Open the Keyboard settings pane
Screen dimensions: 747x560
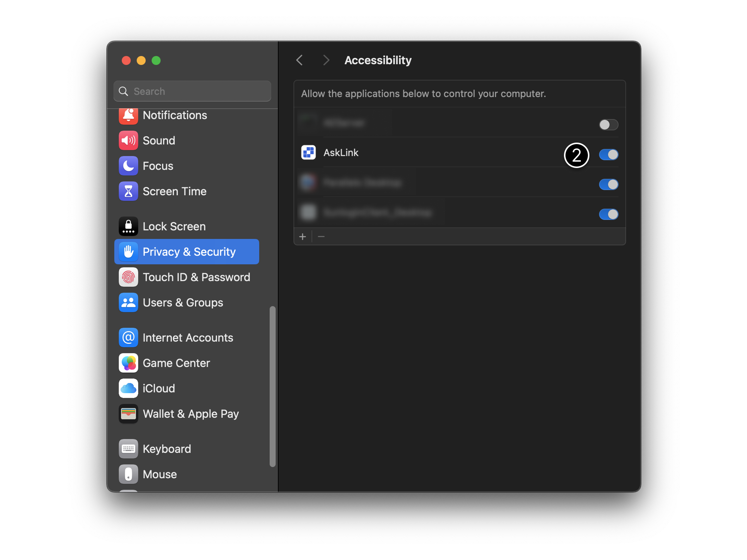167,449
